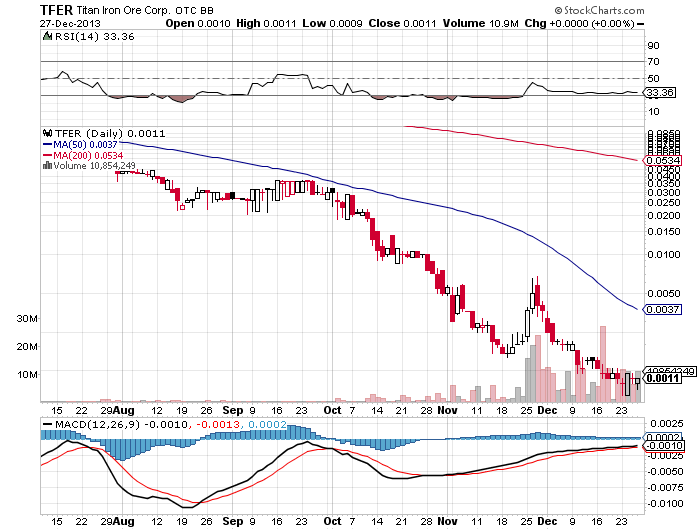Screen dimensions: 700x530
Task: Click the StockCharts.com copyright text
Action: pos(600,10)
